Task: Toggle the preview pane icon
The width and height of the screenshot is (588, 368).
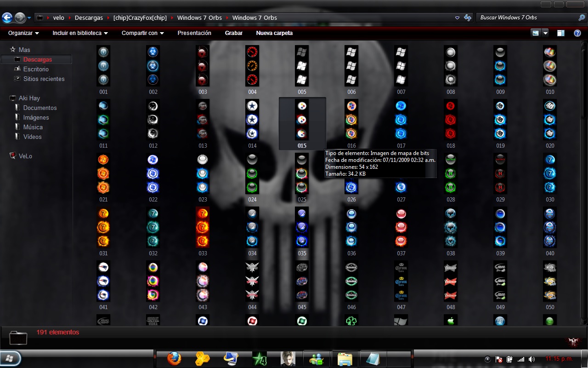Action: pyautogui.click(x=560, y=33)
